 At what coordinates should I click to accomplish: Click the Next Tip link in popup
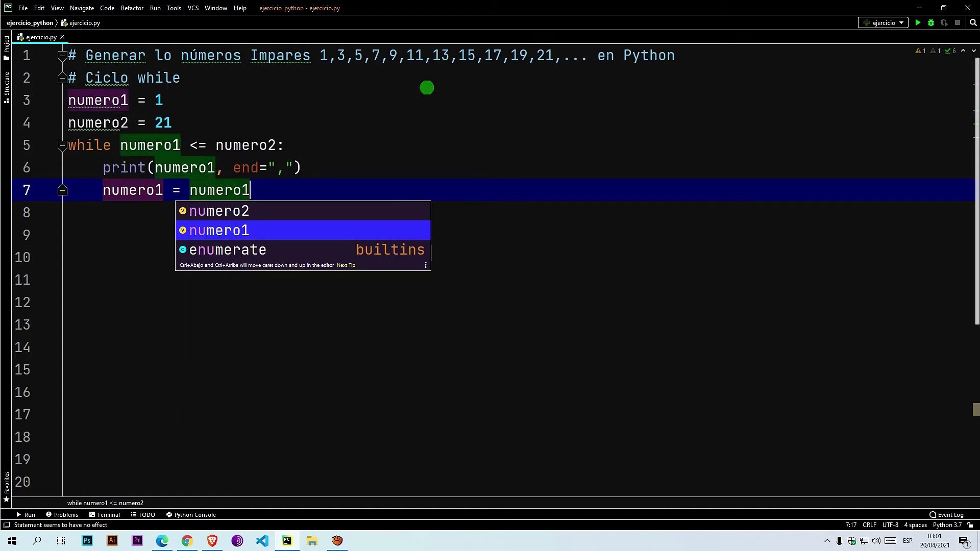pos(346,265)
